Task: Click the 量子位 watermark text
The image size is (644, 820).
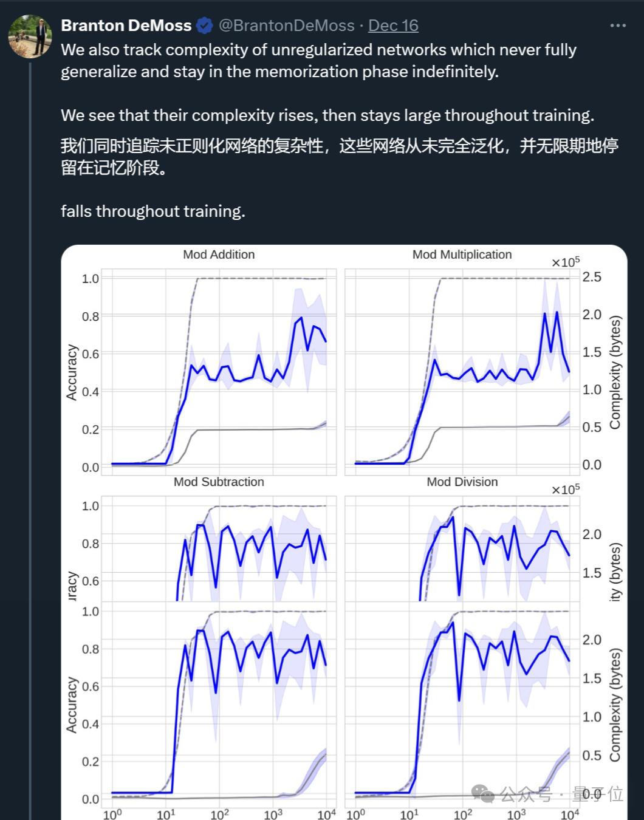Action: 598,794
